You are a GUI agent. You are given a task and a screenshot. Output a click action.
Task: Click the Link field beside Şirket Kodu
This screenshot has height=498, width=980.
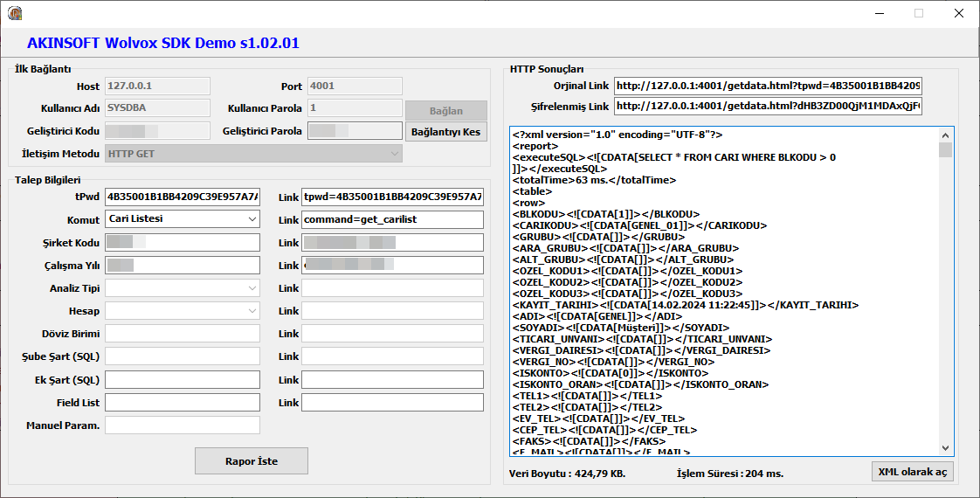coord(392,242)
